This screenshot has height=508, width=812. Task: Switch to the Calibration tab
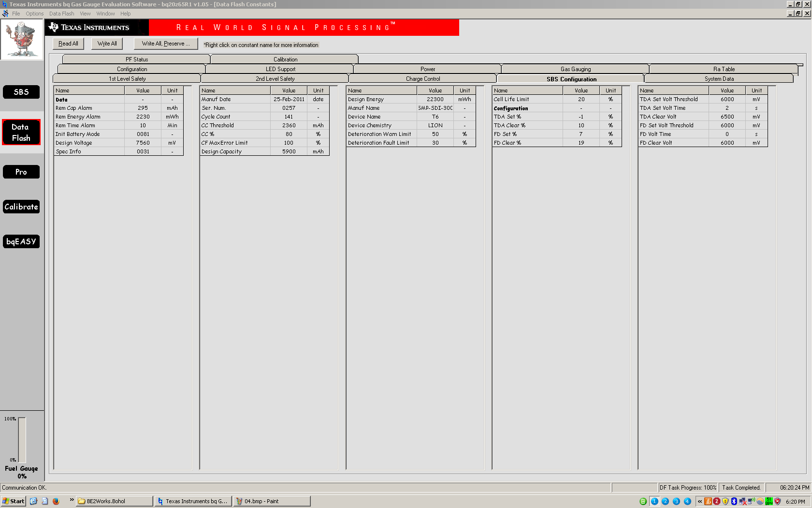click(285, 60)
